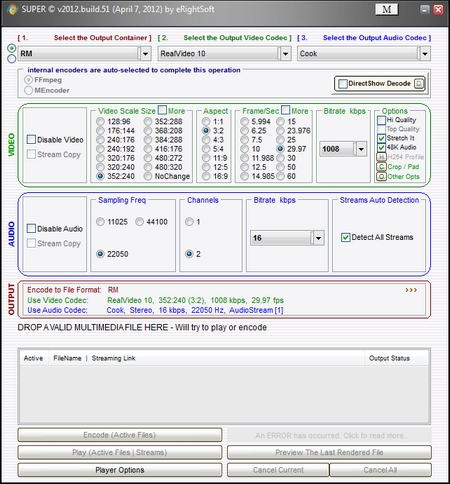
Task: Set frame rate to 23.976
Action: point(281,131)
